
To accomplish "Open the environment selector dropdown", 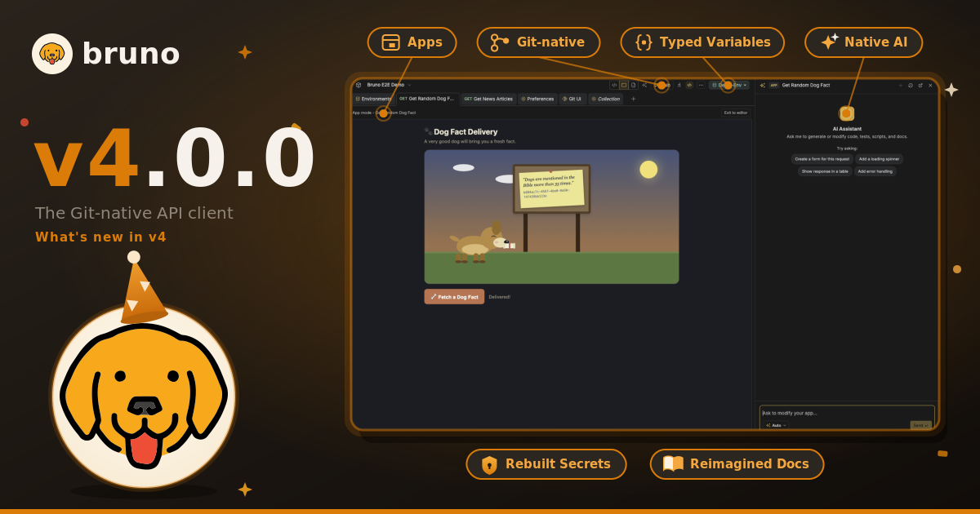I will click(729, 85).
